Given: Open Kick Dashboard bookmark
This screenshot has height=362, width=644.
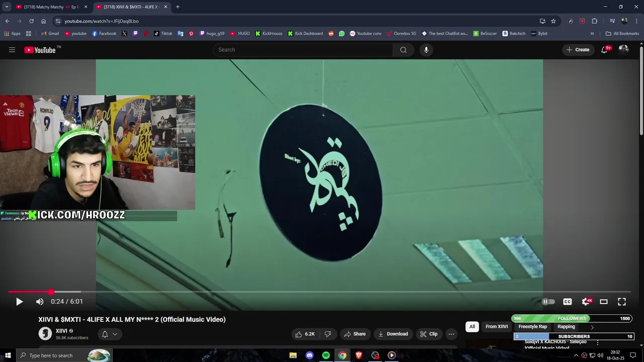Looking at the screenshot, I should pyautogui.click(x=305, y=34).
